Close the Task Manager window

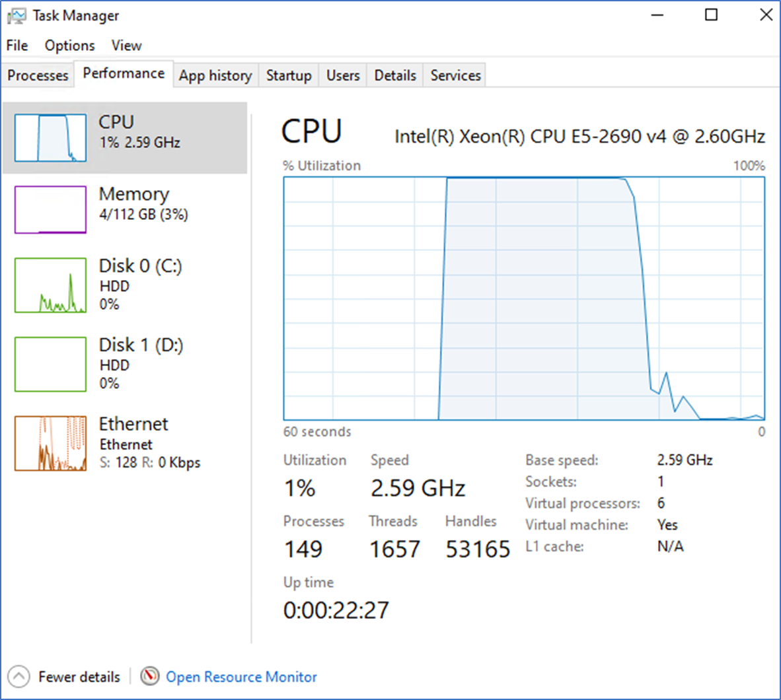point(766,15)
